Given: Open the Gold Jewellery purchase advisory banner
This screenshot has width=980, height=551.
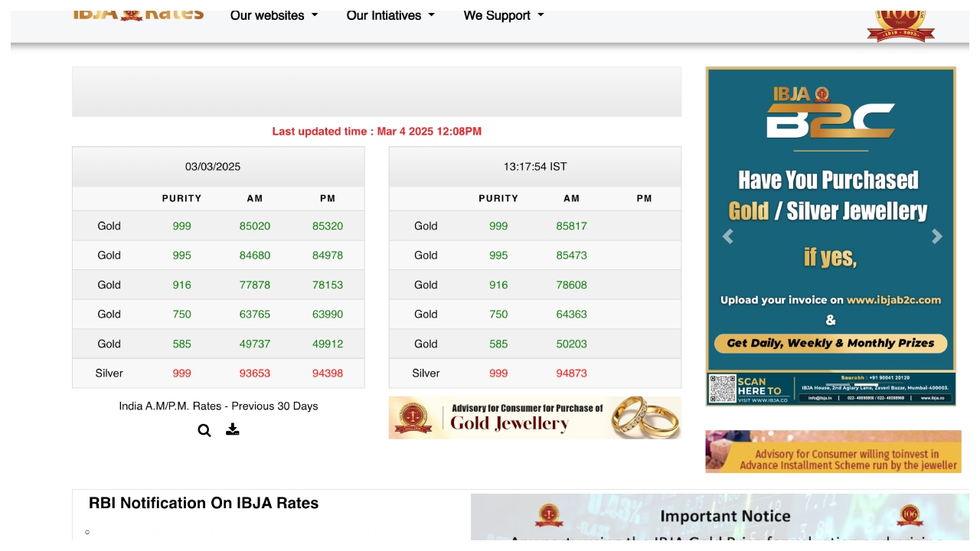Looking at the screenshot, I should (536, 418).
